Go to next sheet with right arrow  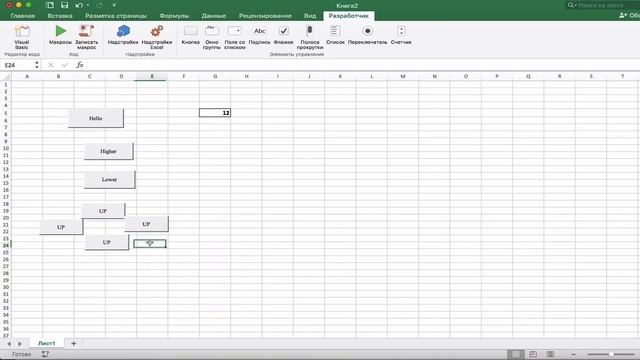pyautogui.click(x=20, y=344)
